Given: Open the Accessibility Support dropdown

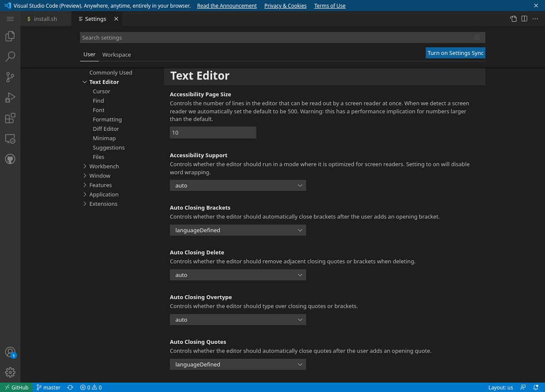Looking at the screenshot, I should [238, 185].
